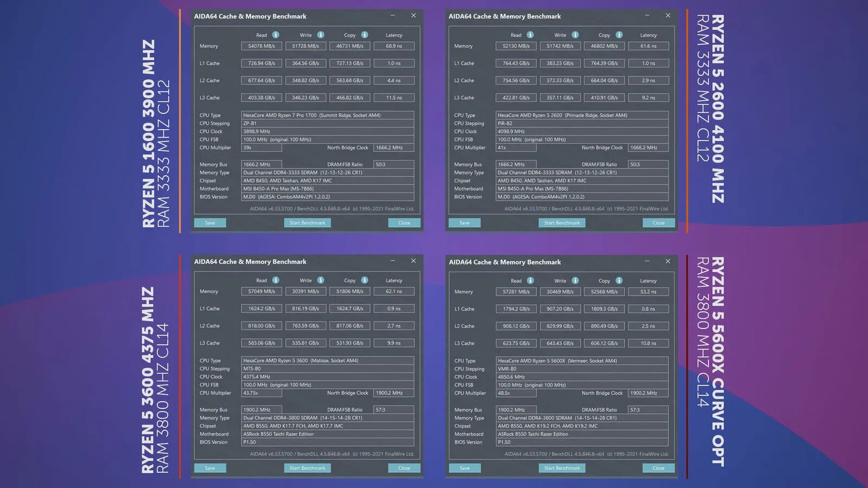This screenshot has height=488, width=868.
Task: Select Memory Latency value 62.1 ns
Action: [x=394, y=291]
